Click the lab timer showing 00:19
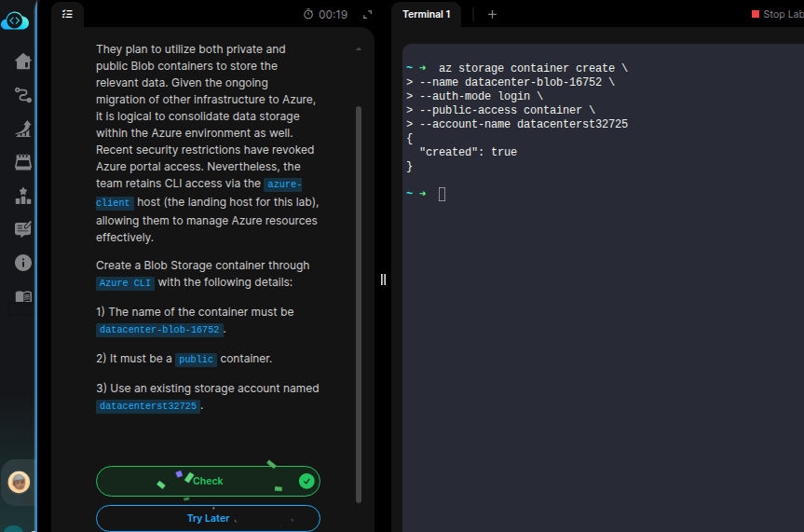 [325, 14]
